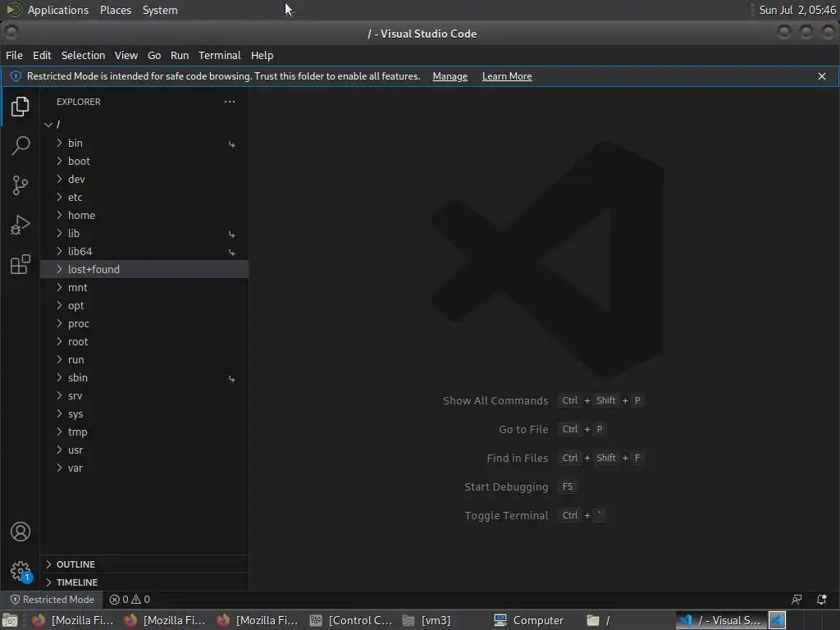Select the tmp folder row

[x=144, y=431]
